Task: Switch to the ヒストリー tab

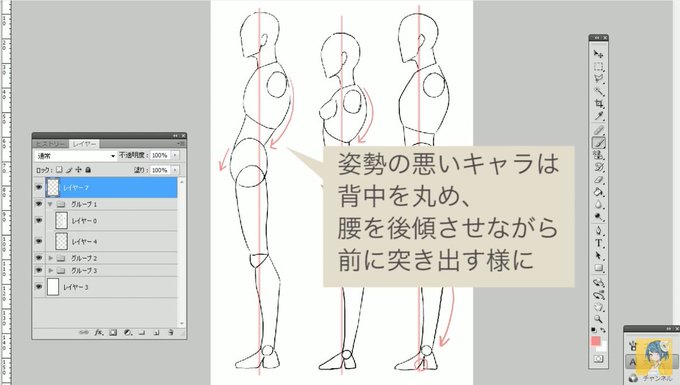Action: (50, 144)
